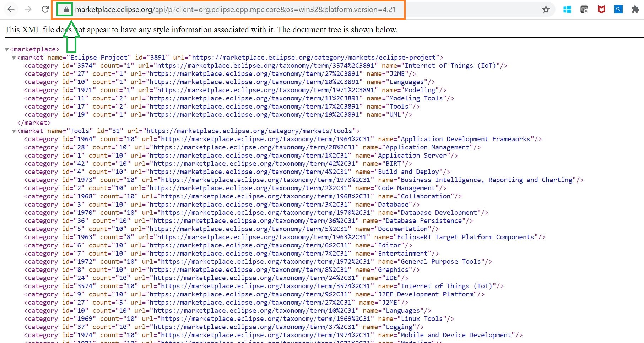Click the Internet of Things row with term 3574%2C3891

click(x=266, y=66)
